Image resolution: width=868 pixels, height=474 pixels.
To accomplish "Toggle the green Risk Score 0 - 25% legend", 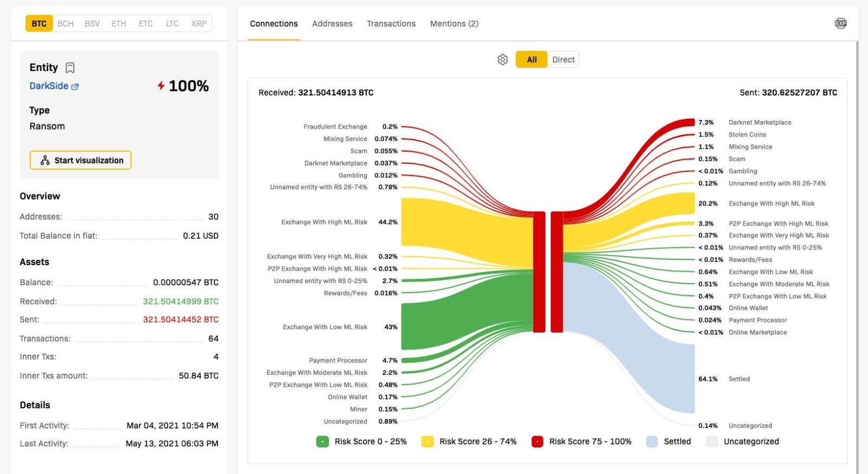I will coord(322,441).
